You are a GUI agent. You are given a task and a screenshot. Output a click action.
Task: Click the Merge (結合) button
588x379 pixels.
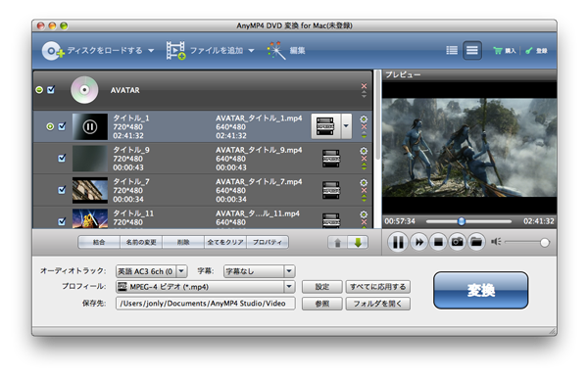click(x=99, y=242)
